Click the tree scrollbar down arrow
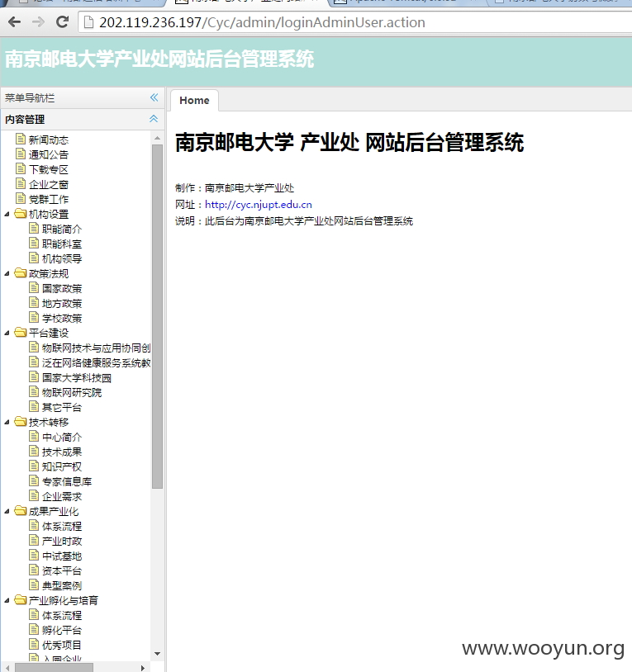 pyautogui.click(x=157, y=654)
